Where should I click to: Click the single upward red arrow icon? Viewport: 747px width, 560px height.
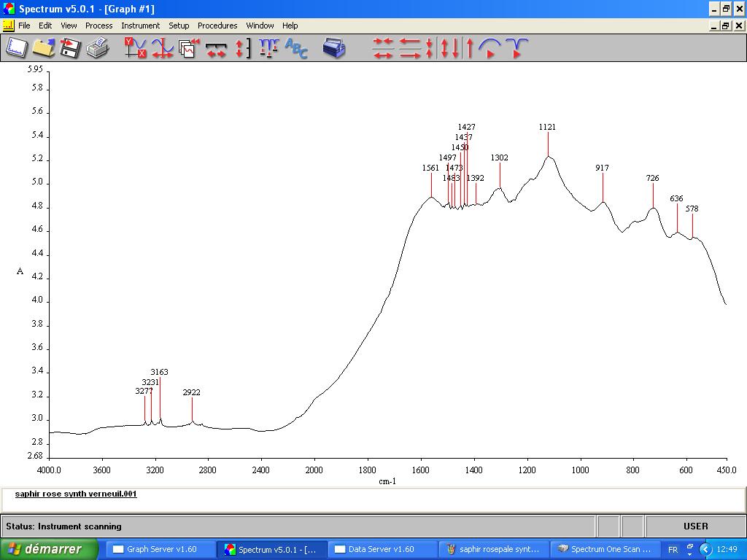tap(470, 48)
